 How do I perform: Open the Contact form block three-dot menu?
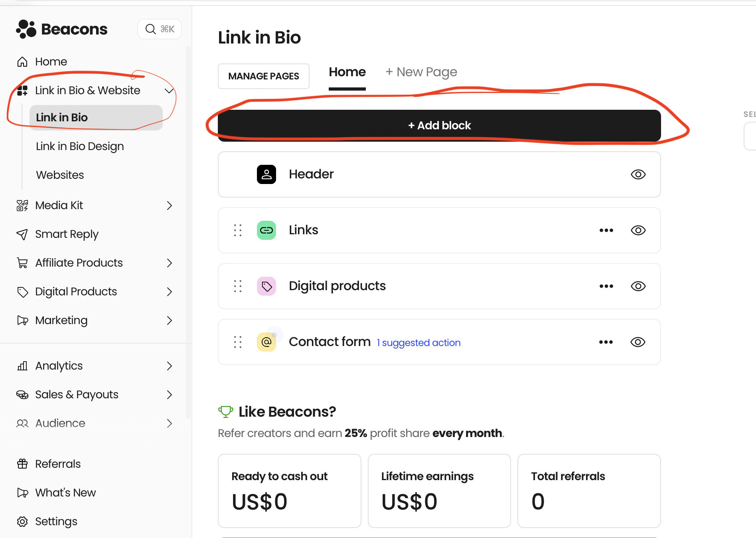click(x=606, y=342)
